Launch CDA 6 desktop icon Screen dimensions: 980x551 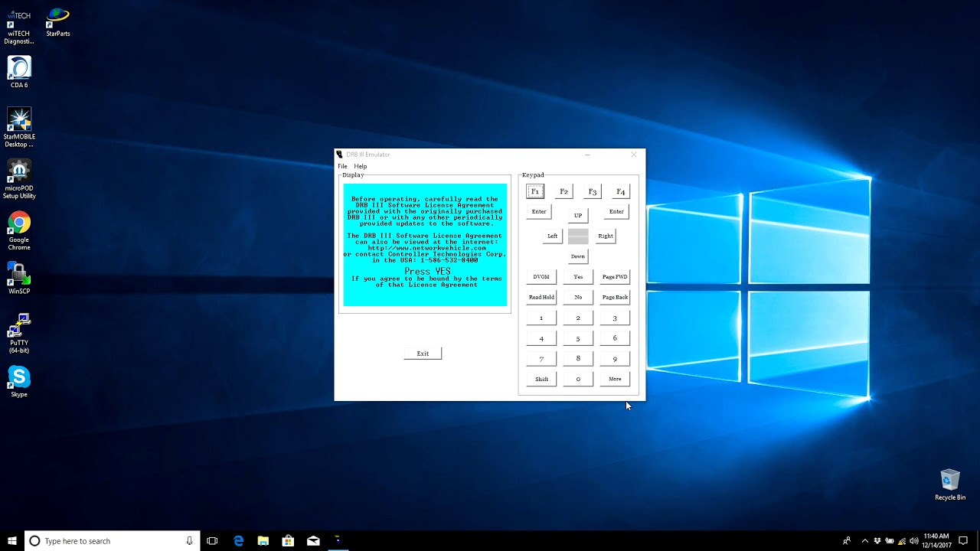click(19, 72)
